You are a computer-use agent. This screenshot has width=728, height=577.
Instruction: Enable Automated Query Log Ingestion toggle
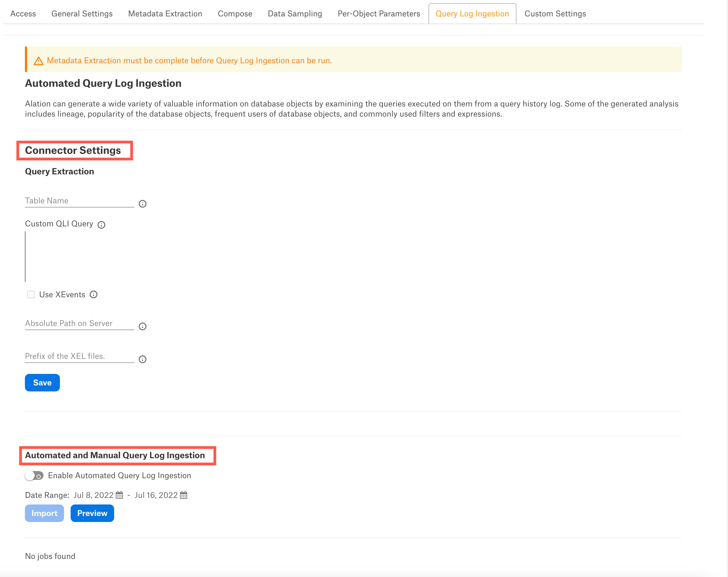[34, 476]
